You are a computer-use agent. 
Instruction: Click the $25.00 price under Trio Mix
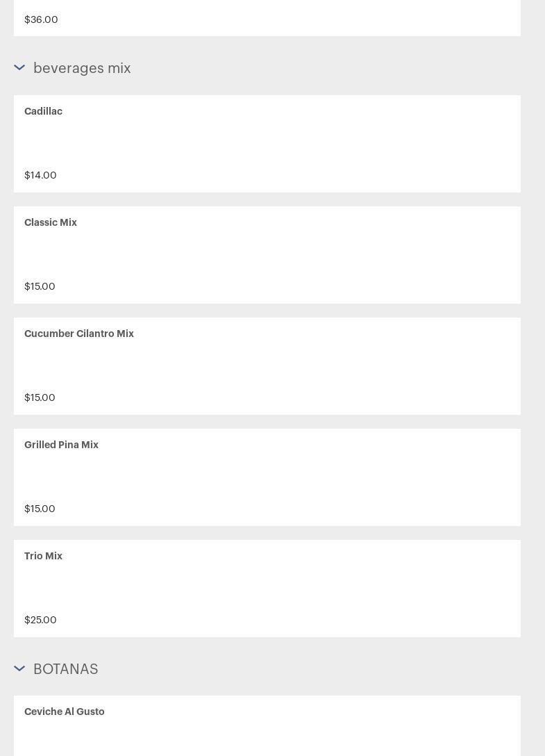coord(40,620)
